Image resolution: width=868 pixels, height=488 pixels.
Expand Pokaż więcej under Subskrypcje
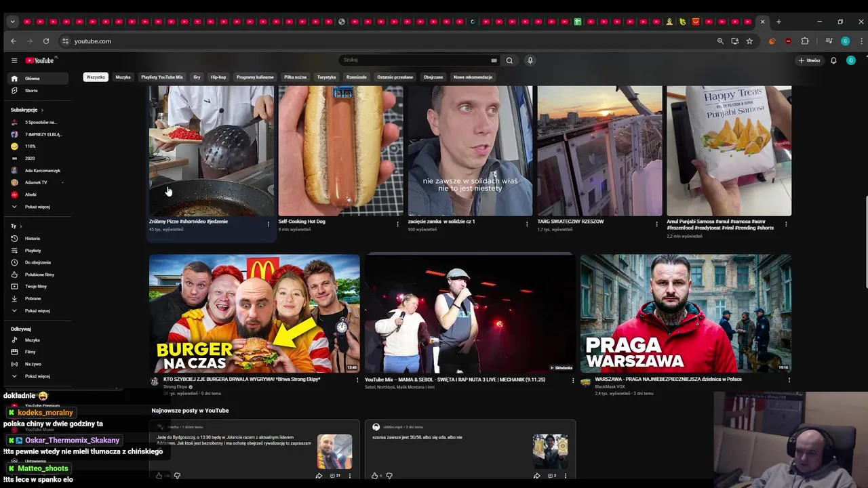click(x=39, y=207)
